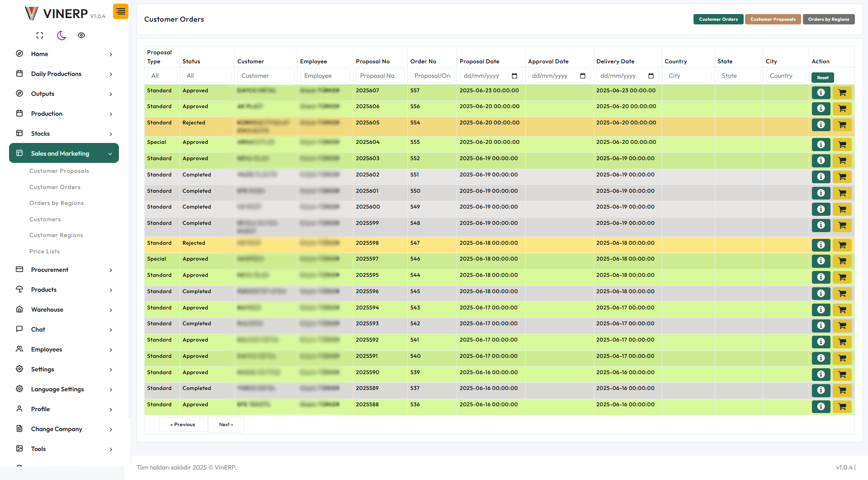Open info for special order 555
Screen dimensions: 868x480
[x=821, y=145]
